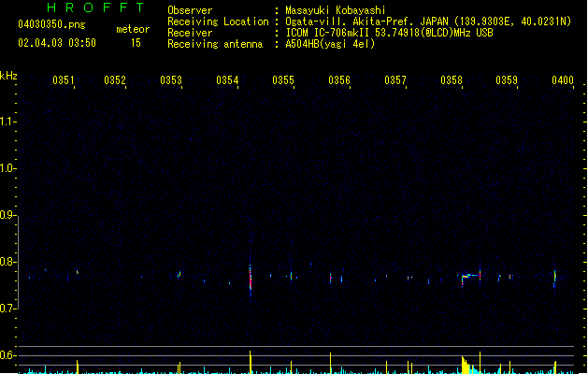This screenshot has height=374, width=588.
Task: Click the Observer field label
Action: tap(190, 10)
